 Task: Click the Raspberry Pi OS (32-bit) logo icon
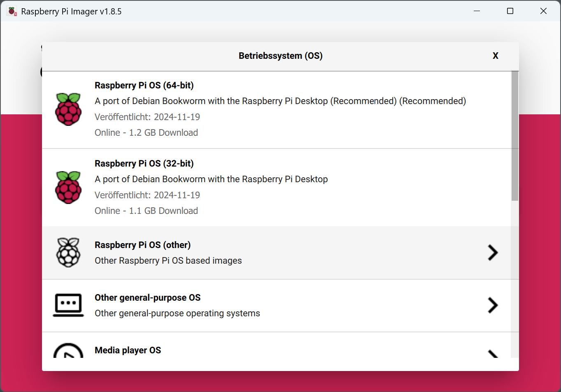[x=68, y=187]
